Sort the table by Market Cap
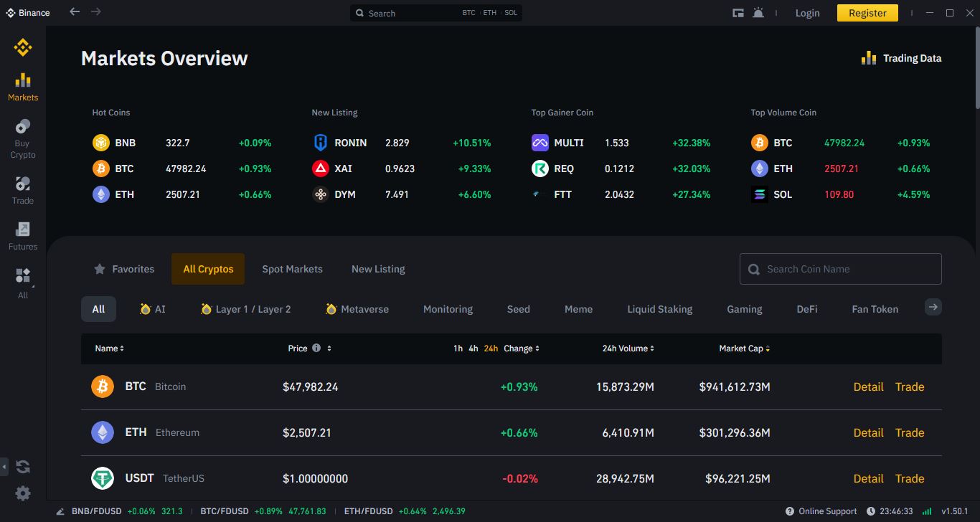 tap(745, 348)
